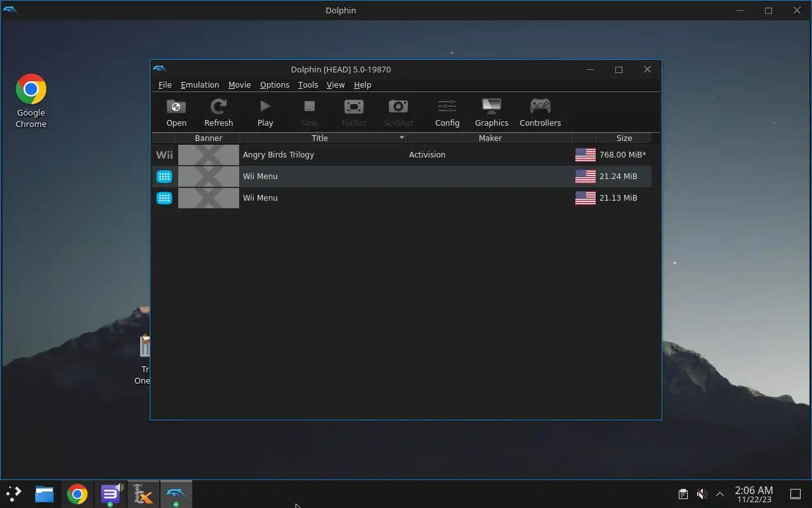Open the Options menu
The image size is (812, 508).
pyautogui.click(x=275, y=85)
